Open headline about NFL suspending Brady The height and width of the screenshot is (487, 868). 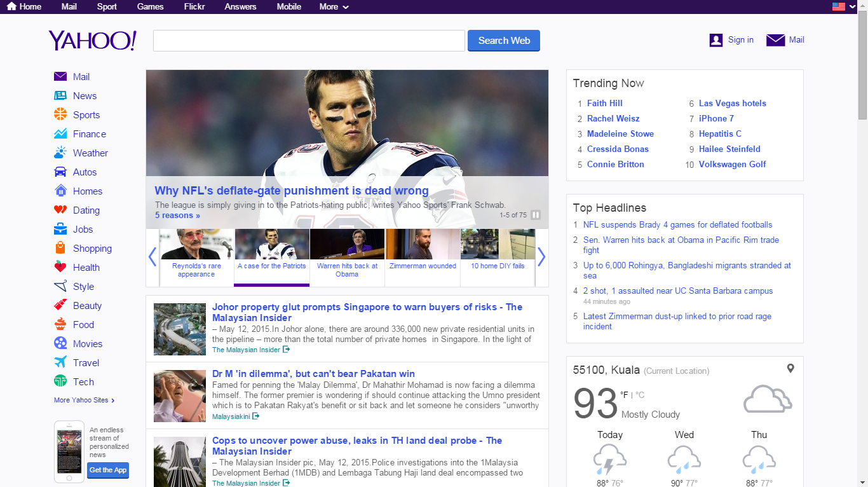[x=678, y=224]
